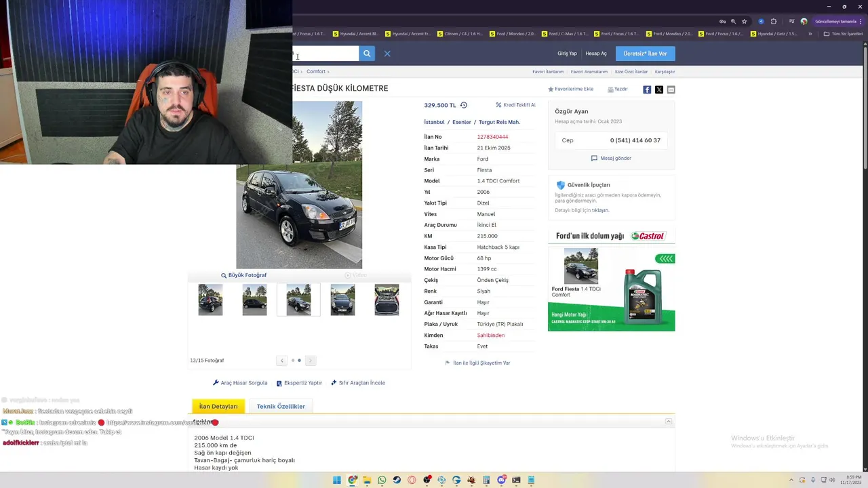Open Favori İlanlarım menu link
Screen dimensions: 868x488
tap(548, 71)
